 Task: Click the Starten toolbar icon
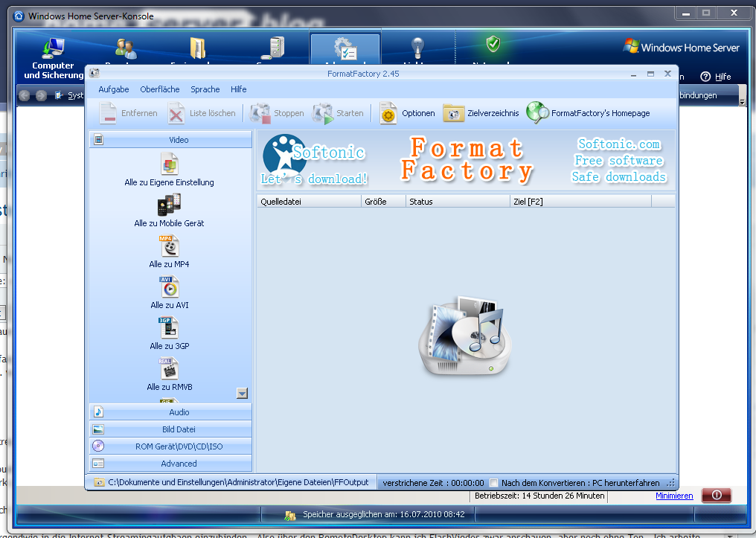click(322, 113)
